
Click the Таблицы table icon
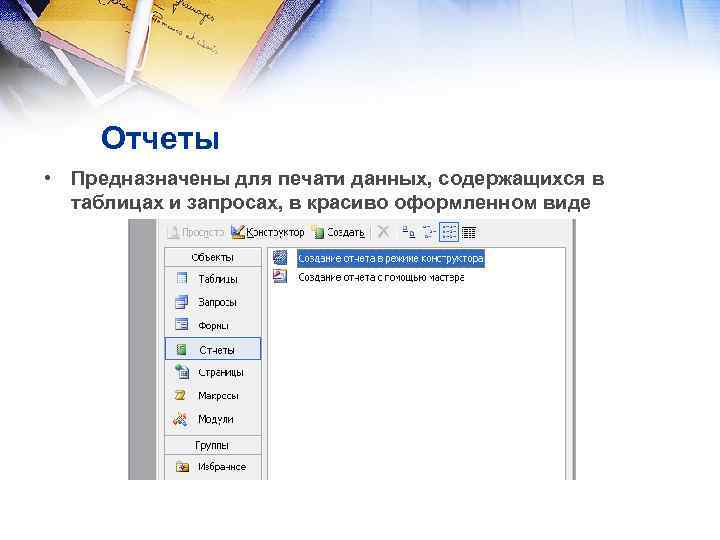[182, 278]
